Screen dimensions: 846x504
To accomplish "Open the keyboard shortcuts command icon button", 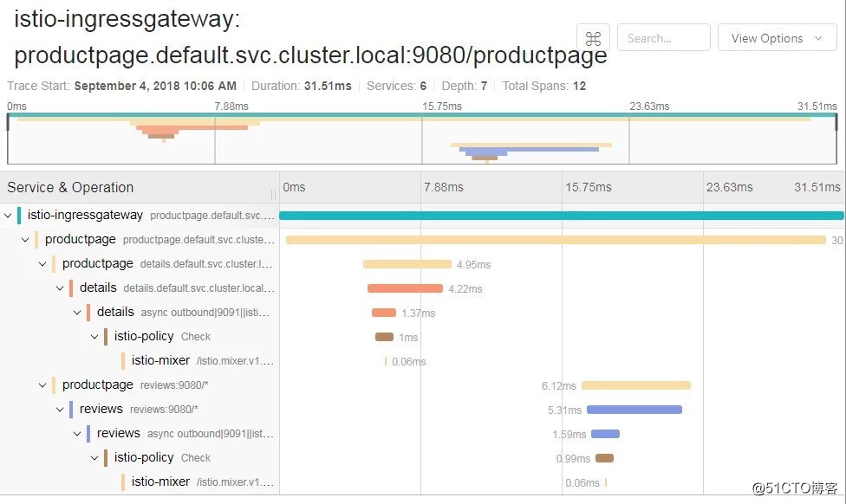I will [x=593, y=38].
